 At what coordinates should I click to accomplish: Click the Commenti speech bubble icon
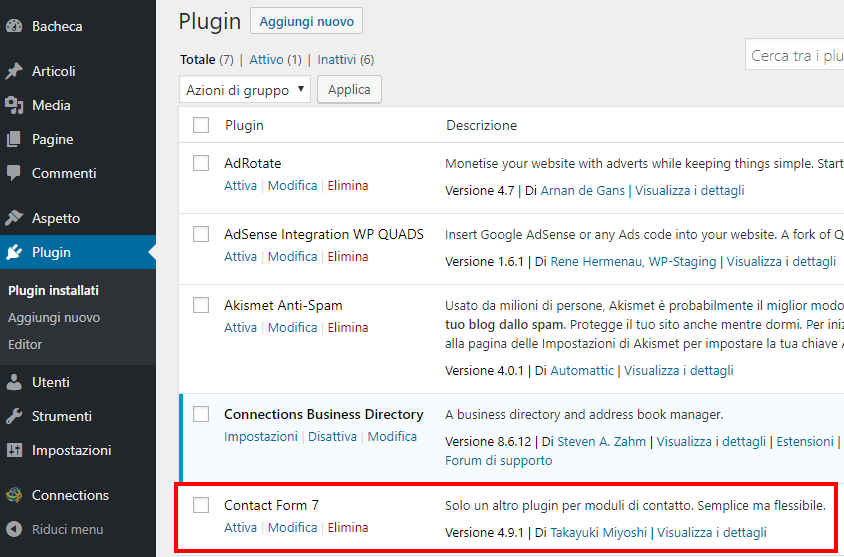(x=14, y=173)
